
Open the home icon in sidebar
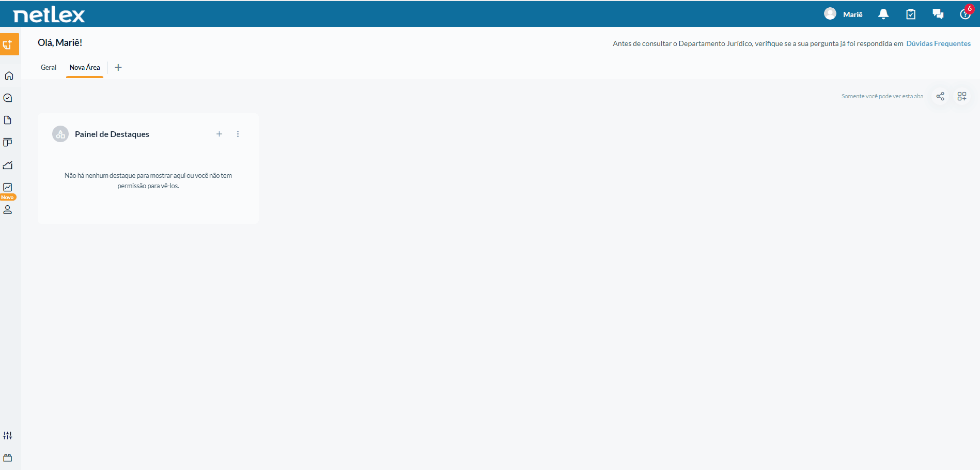9,75
